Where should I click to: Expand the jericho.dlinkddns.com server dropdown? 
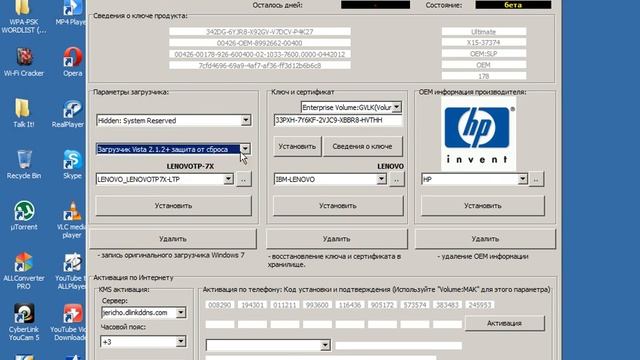pos(180,313)
